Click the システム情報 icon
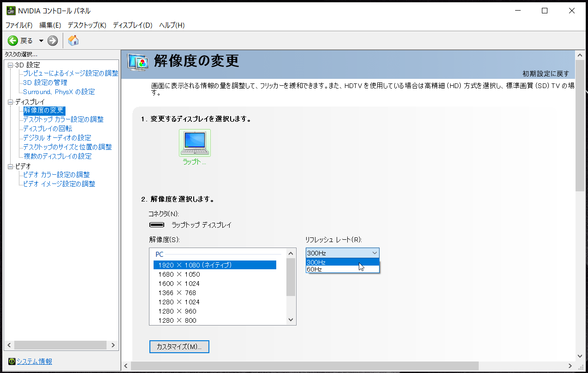Screen dimensions: 588x373 (x=12, y=361)
